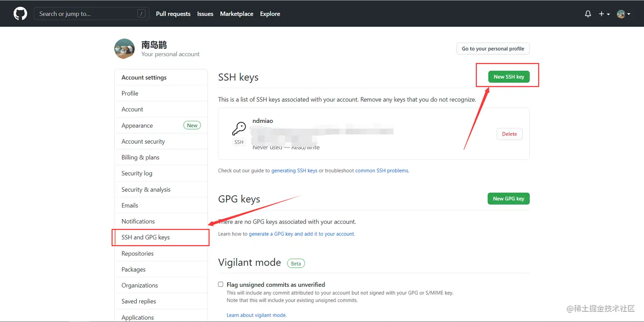Open the common SSH problems link

pos(382,171)
